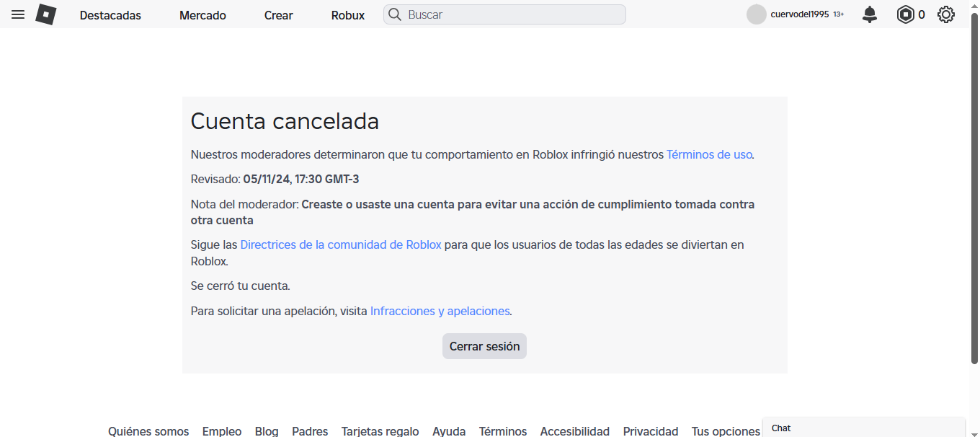Open the Empleo footer link
This screenshot has height=437, width=980.
pos(222,431)
